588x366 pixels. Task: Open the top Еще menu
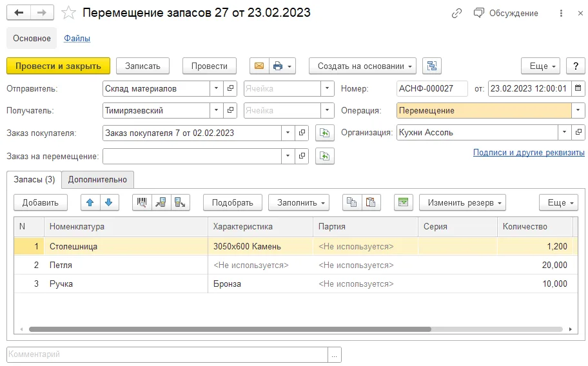click(540, 66)
